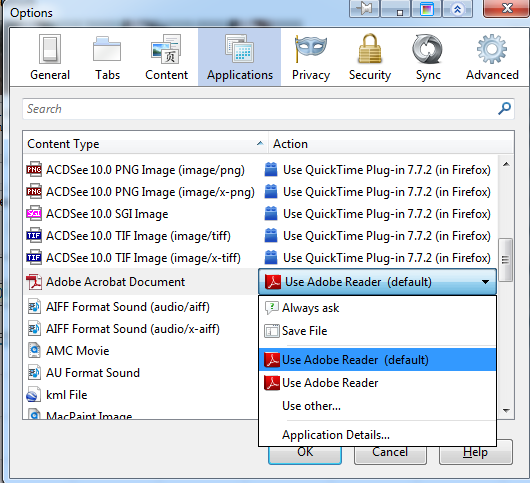Viewport: 530px width, 483px height.
Task: Click audio icon beside AU Format Sound
Action: pyautogui.click(x=34, y=372)
